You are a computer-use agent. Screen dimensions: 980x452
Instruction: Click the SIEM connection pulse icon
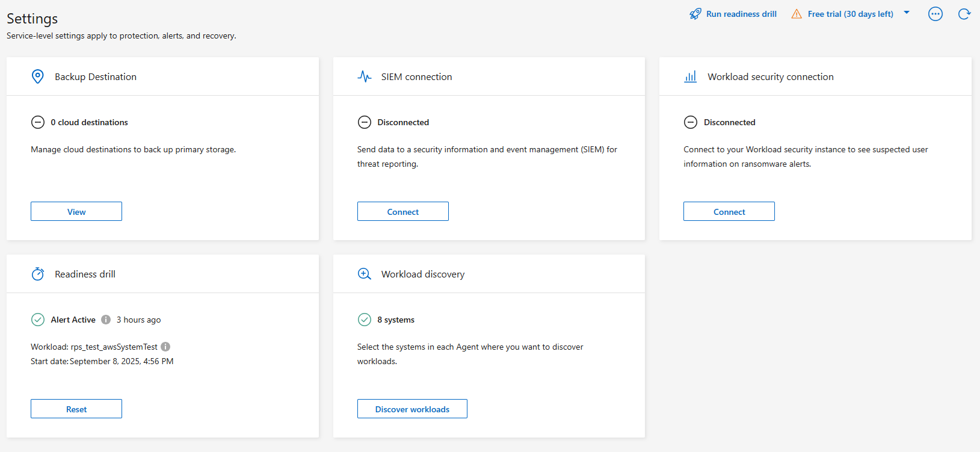click(365, 76)
